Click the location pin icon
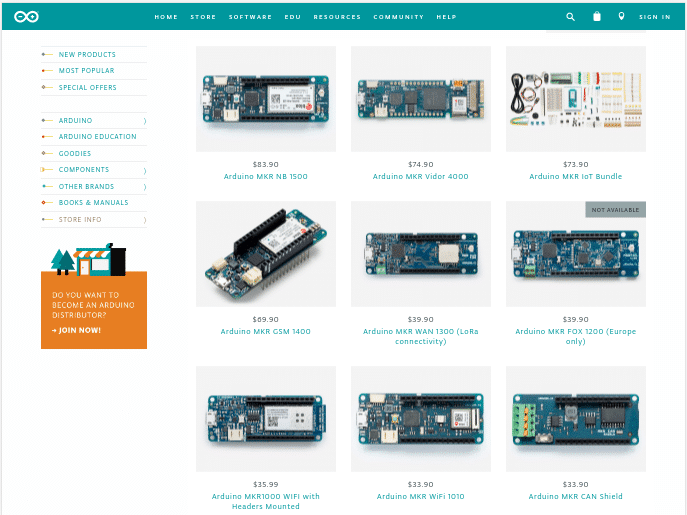Screen dimensions: 687x515 click(x=621, y=16)
